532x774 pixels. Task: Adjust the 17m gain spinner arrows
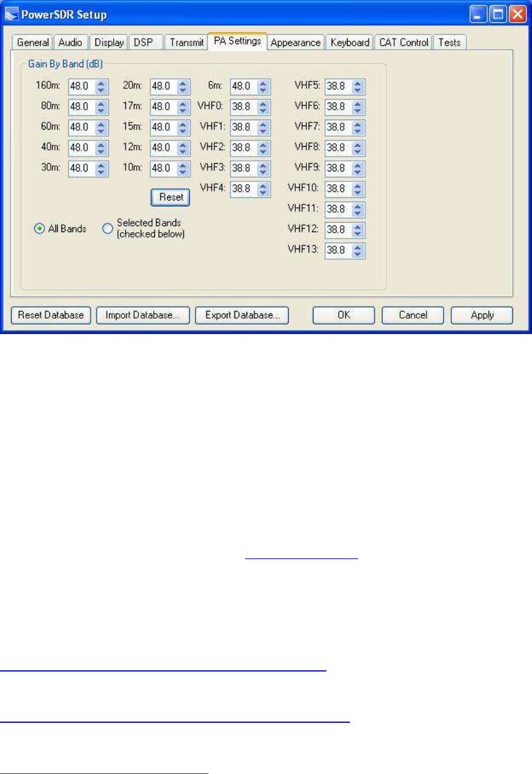click(183, 107)
